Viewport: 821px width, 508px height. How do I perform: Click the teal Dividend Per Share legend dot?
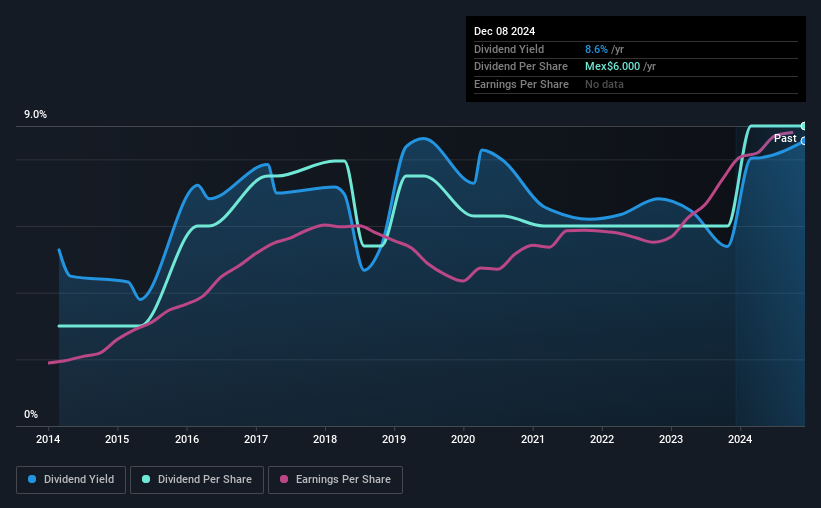click(x=146, y=479)
